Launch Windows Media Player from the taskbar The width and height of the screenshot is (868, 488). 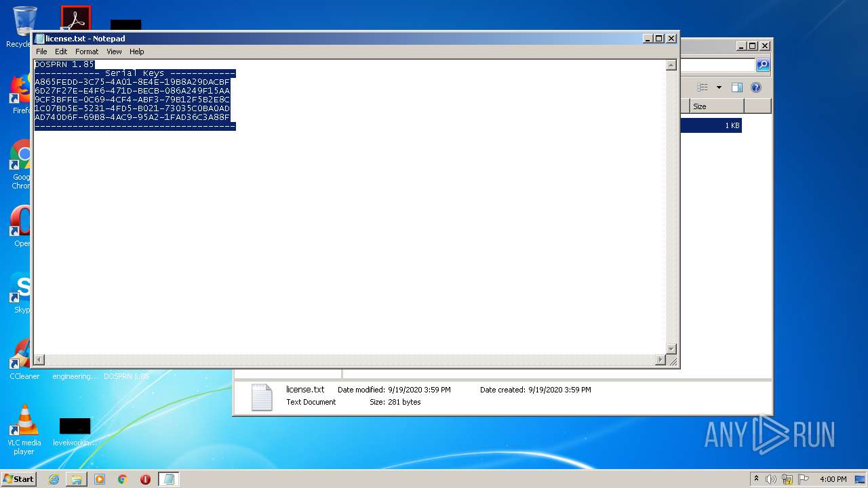[x=100, y=479]
